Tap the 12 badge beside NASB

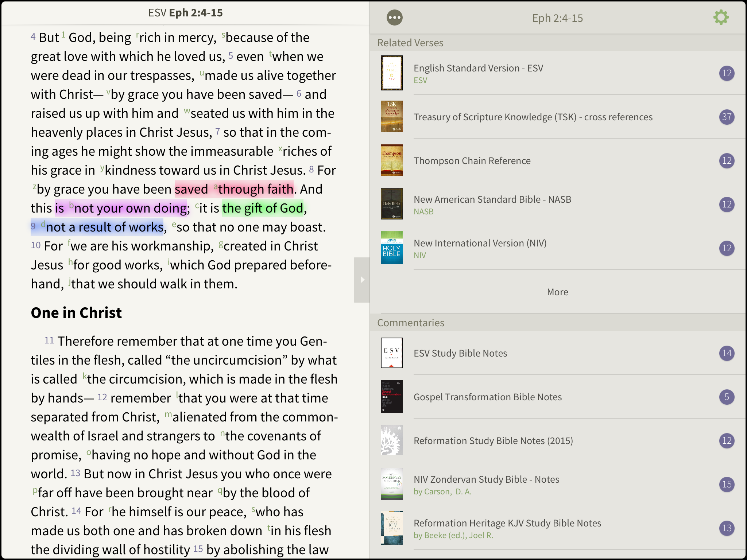pyautogui.click(x=727, y=204)
